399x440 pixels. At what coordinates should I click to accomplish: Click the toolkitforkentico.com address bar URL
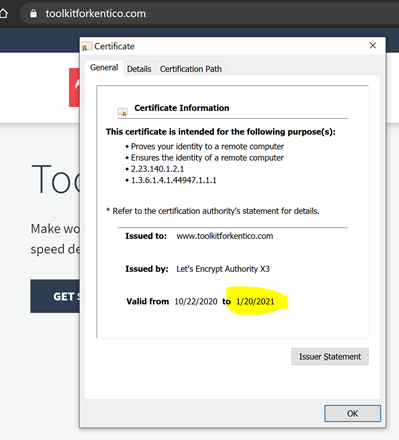point(96,14)
